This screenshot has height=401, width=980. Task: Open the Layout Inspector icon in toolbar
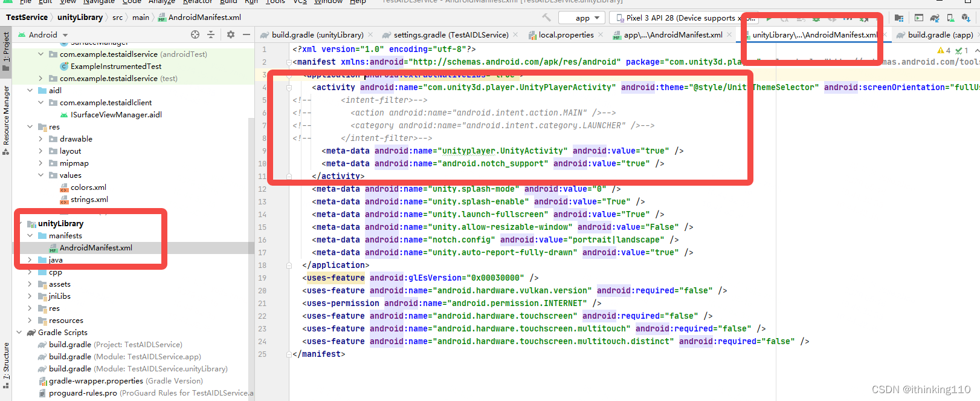pos(919,18)
